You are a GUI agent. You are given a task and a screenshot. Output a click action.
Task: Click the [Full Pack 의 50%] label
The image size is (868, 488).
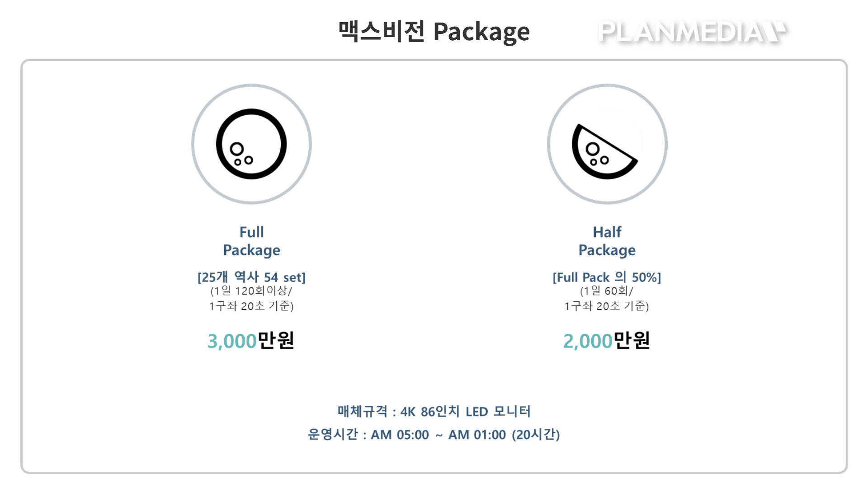(607, 277)
